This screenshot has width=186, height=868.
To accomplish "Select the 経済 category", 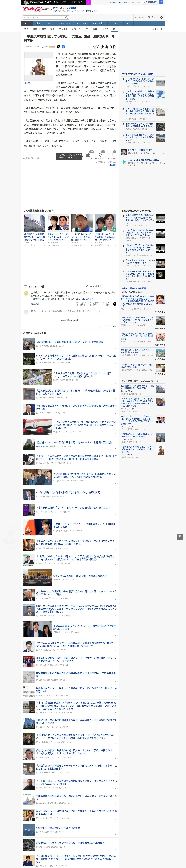I will [52, 29].
